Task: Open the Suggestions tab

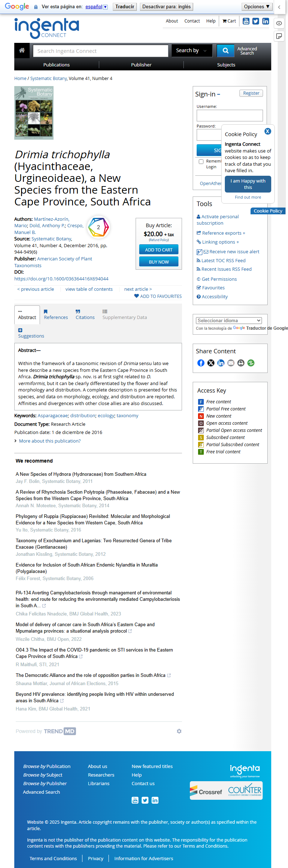Action: [x=31, y=333]
